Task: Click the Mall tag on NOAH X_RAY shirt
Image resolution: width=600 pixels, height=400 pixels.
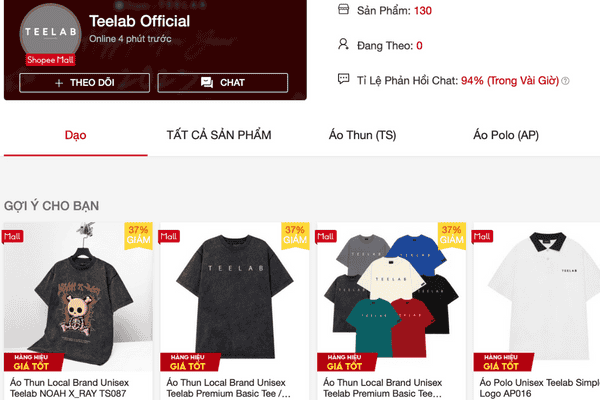Action: (13, 237)
